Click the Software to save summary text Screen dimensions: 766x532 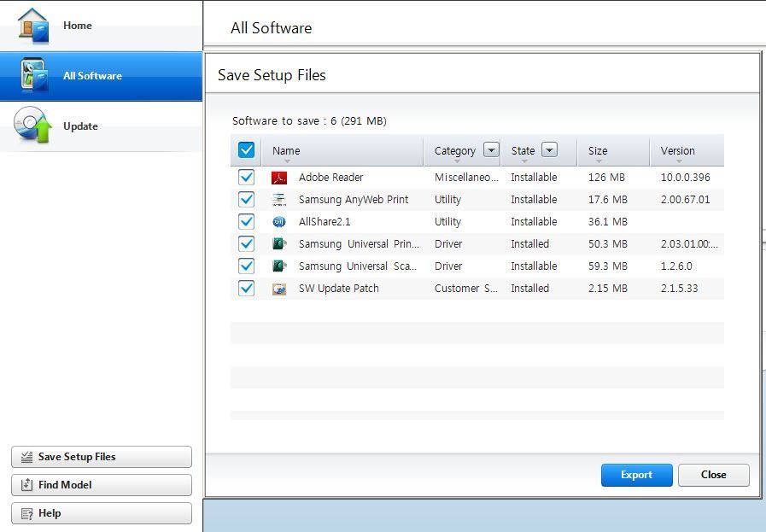coord(309,120)
